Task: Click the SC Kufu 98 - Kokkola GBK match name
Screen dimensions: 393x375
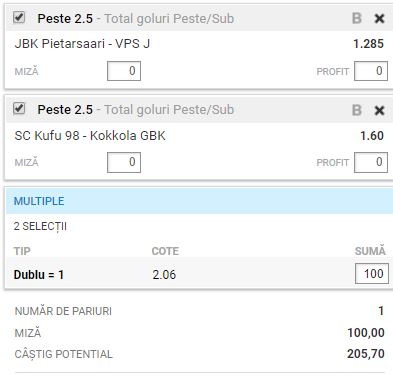Action: pos(90,136)
